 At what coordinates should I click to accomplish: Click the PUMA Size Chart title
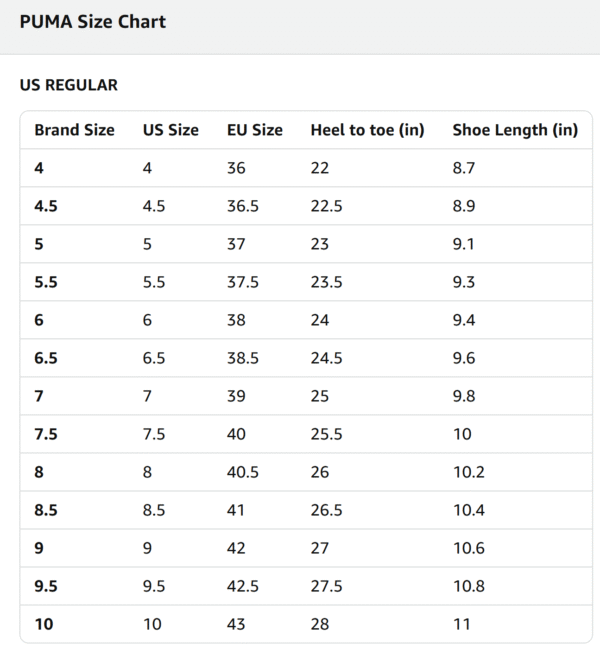coord(92,21)
